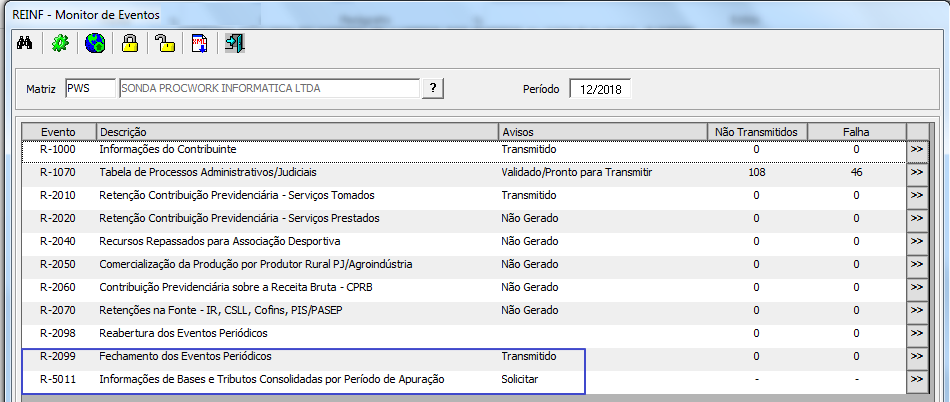Click the binoculars search icon
This screenshot has width=950, height=402.
(24, 44)
